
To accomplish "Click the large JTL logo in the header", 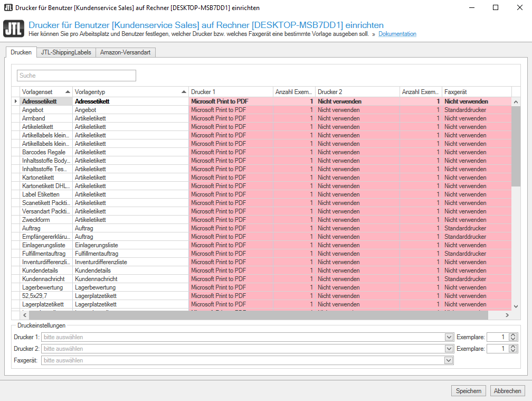I will (13, 29).
